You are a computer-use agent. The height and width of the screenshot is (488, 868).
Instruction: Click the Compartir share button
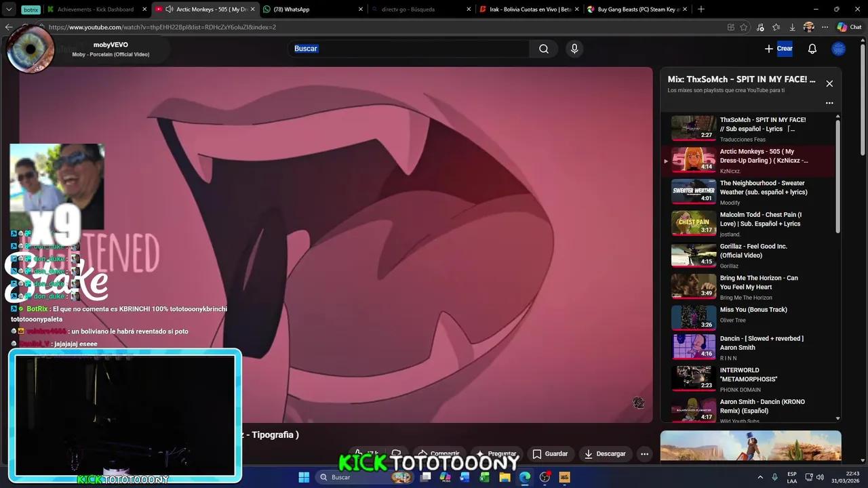[439, 453]
